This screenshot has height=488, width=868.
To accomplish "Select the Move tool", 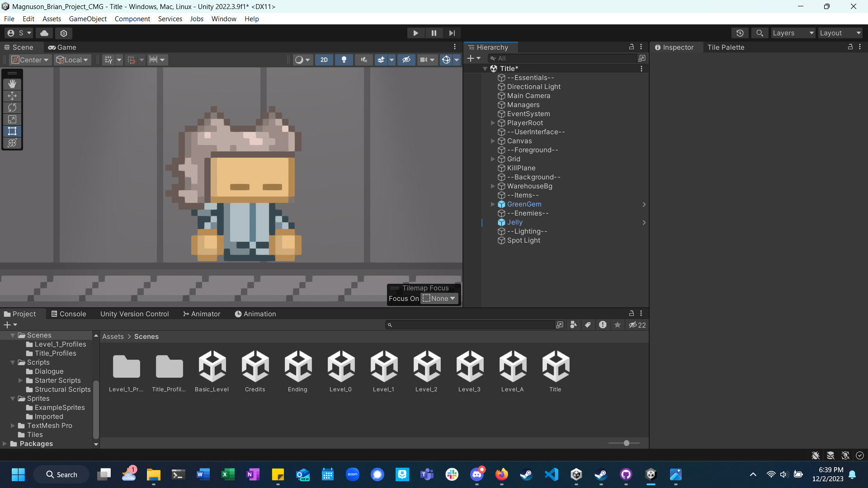I will [12, 95].
